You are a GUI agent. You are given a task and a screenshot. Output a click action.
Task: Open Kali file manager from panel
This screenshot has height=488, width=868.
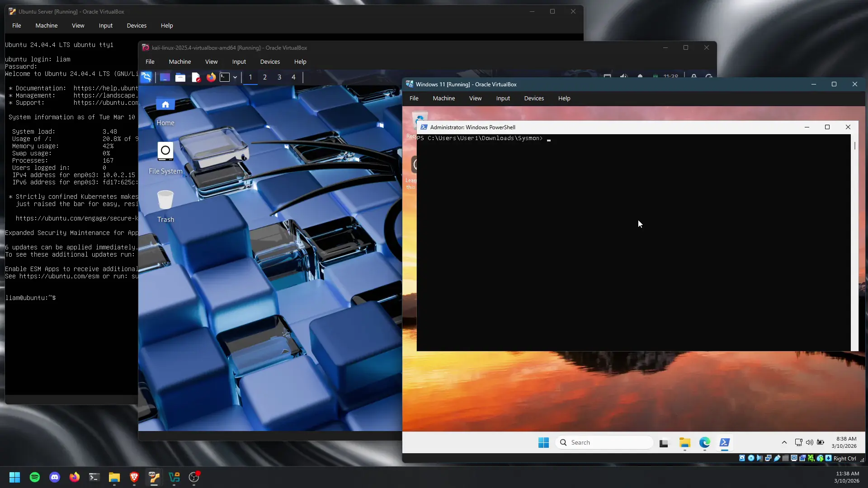(x=180, y=77)
